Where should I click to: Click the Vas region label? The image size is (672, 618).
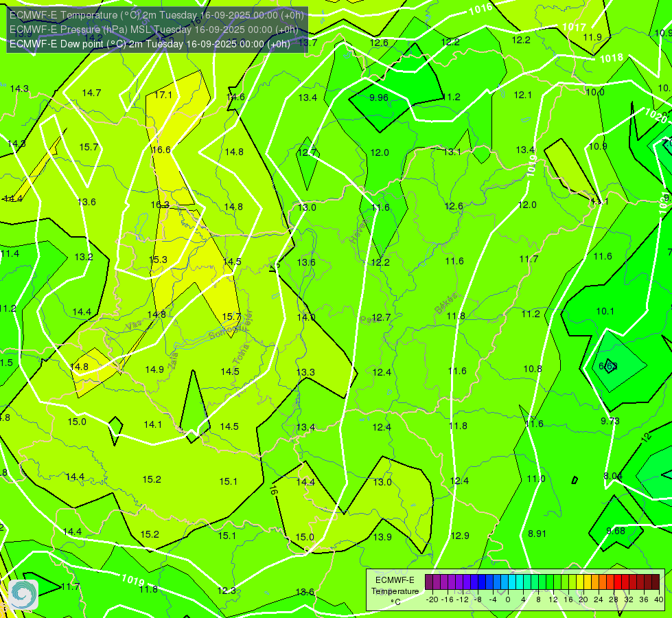134,326
